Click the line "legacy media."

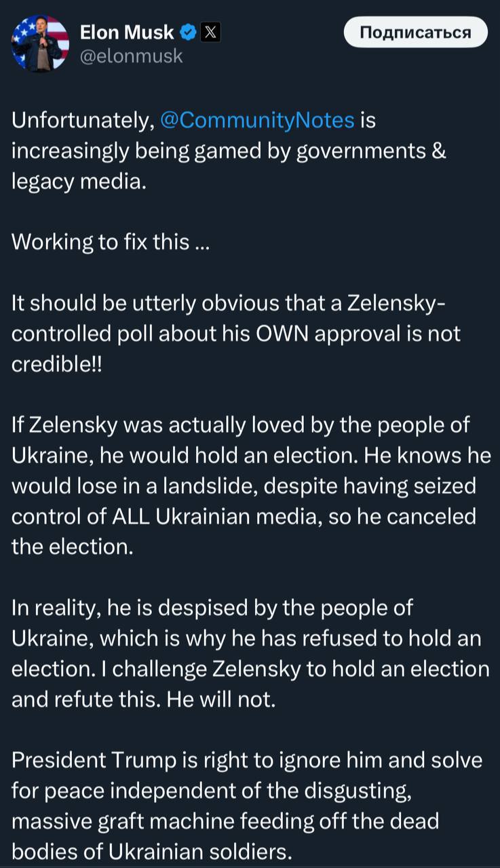coord(79,182)
